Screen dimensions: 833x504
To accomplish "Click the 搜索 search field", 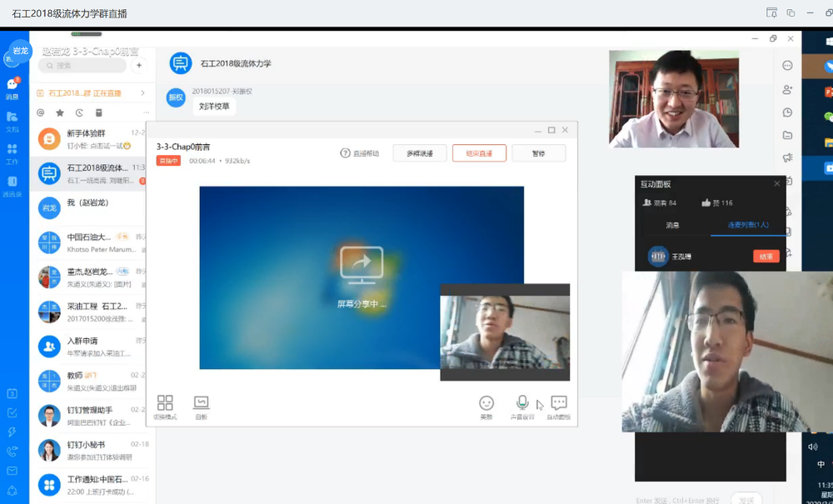I will (82, 65).
